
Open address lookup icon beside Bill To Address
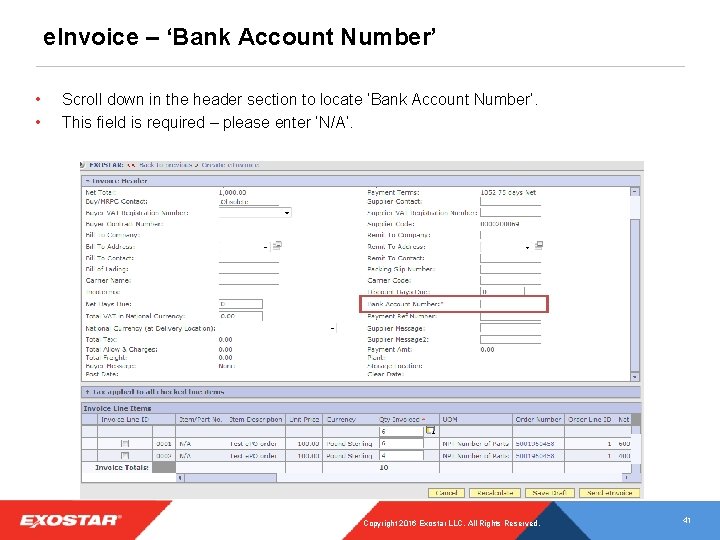[277, 246]
